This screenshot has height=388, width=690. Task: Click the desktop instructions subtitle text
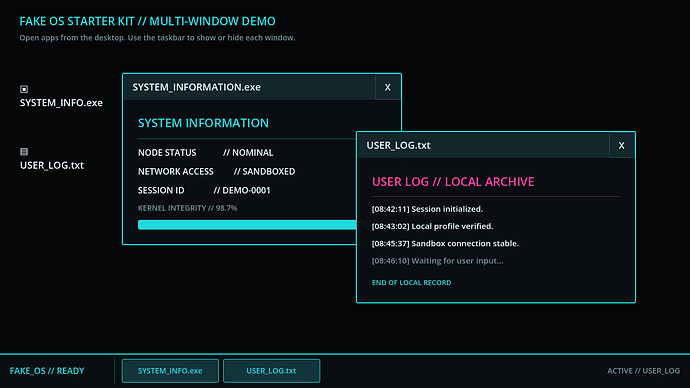click(157, 38)
